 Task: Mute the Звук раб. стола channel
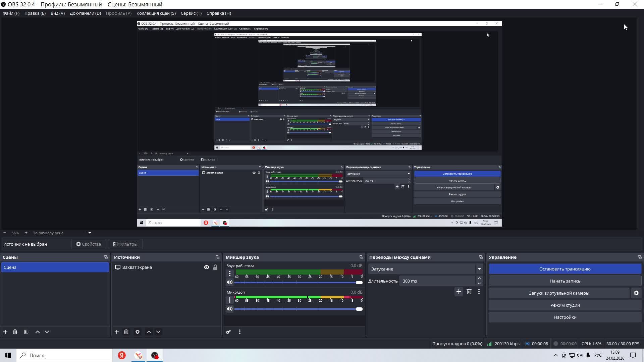230,282
